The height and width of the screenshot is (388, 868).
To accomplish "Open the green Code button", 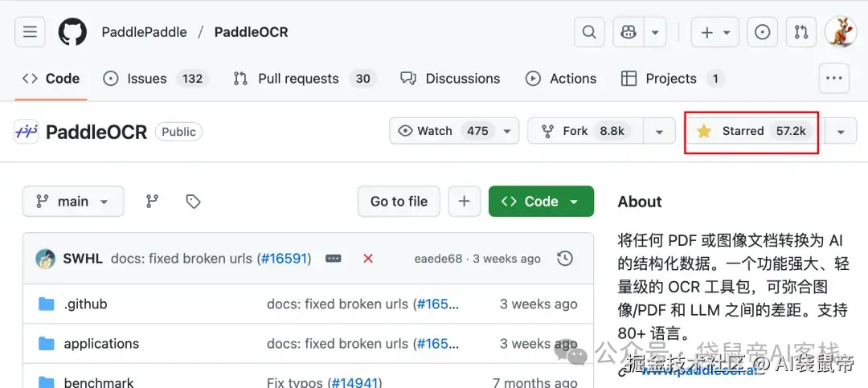I will [541, 202].
